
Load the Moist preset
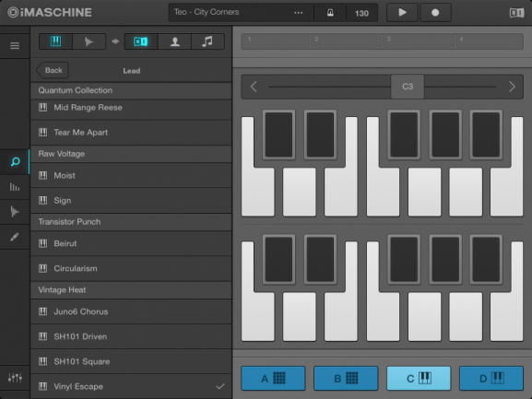[x=131, y=176]
